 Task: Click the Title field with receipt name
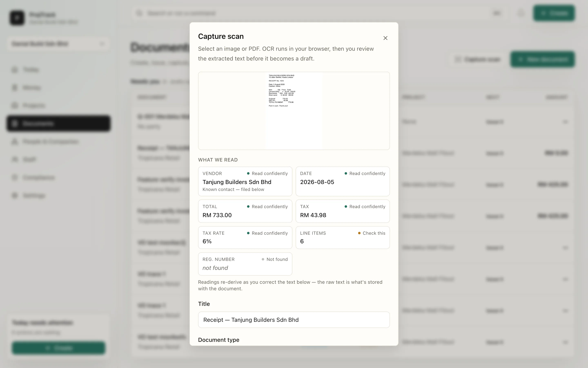[x=294, y=320]
